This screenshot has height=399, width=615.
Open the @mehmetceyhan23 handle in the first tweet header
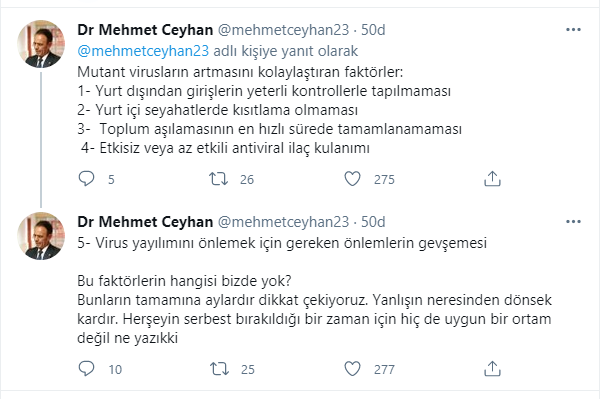coord(283,30)
